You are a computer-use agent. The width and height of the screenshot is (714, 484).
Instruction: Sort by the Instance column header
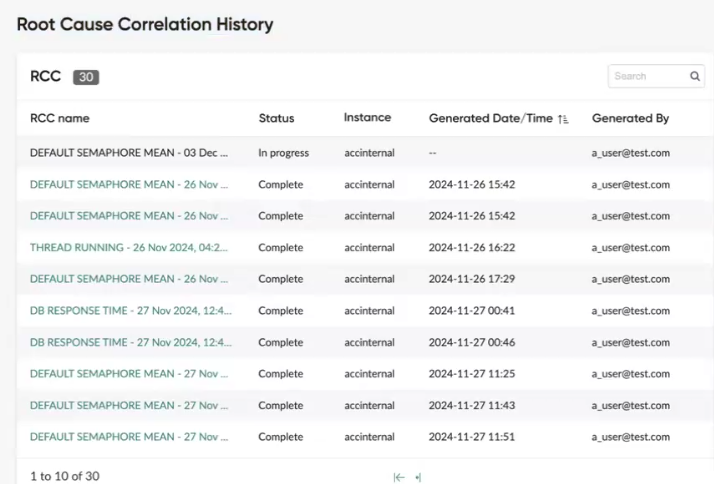(x=367, y=117)
